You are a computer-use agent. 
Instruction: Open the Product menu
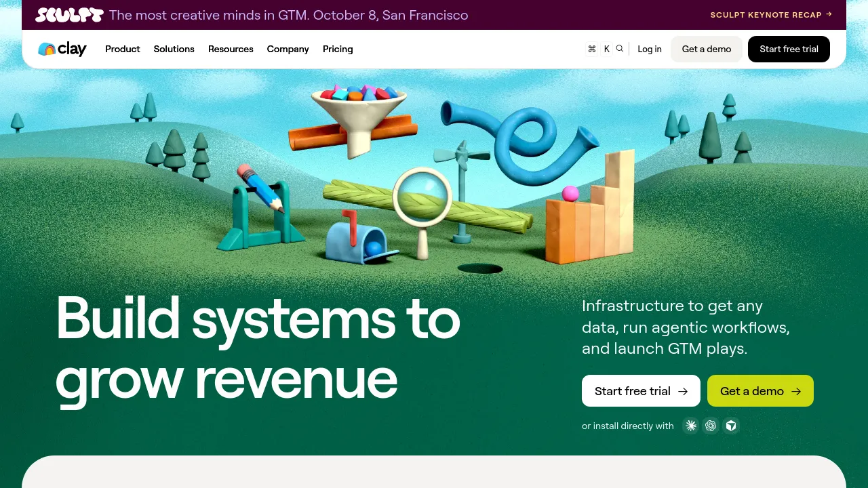tap(123, 49)
